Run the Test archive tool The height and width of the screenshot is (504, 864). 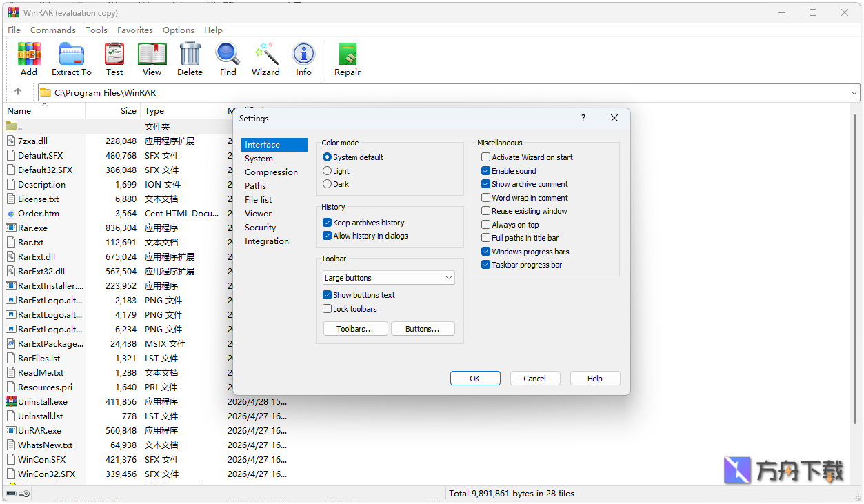(114, 59)
